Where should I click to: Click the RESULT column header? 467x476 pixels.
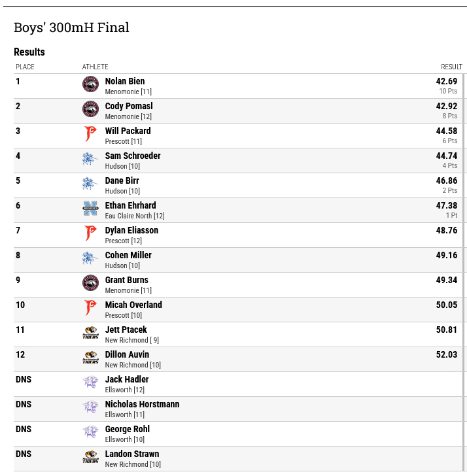[451, 67]
